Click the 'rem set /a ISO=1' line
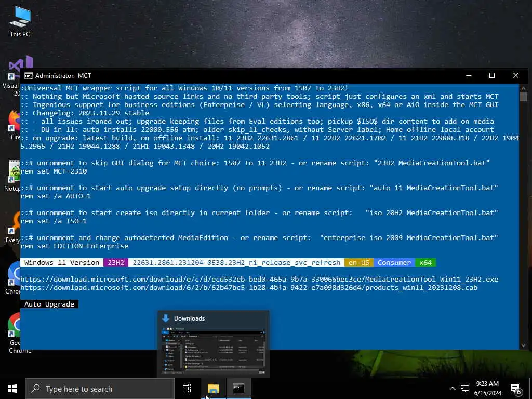532x399 pixels. (54, 221)
